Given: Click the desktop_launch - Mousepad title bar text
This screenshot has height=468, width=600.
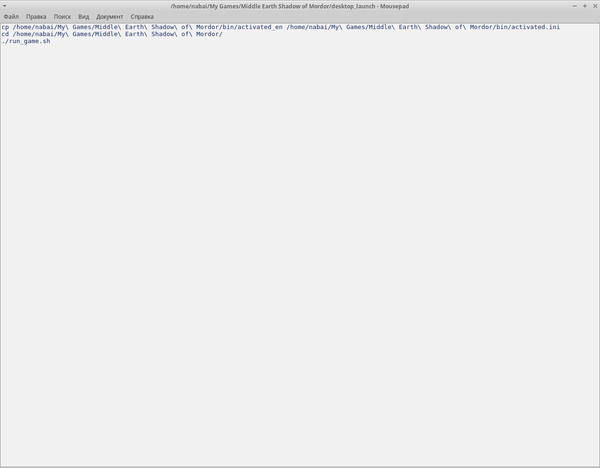Looking at the screenshot, I should [300, 6].
